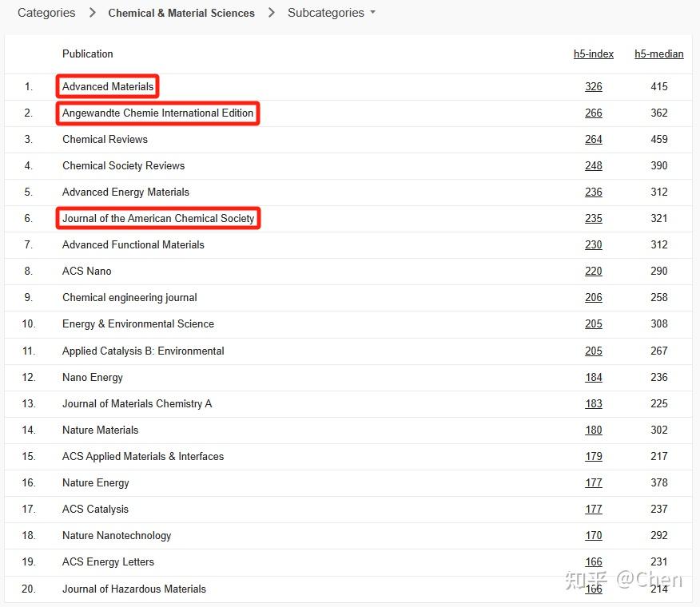
Task: Expand the Subcategories dropdown
Action: pos(332,13)
